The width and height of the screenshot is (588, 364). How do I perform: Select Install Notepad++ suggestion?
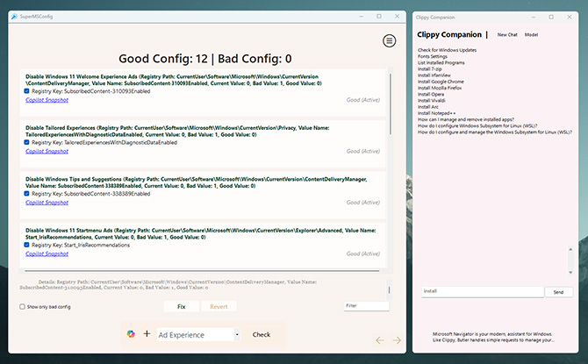pos(437,113)
